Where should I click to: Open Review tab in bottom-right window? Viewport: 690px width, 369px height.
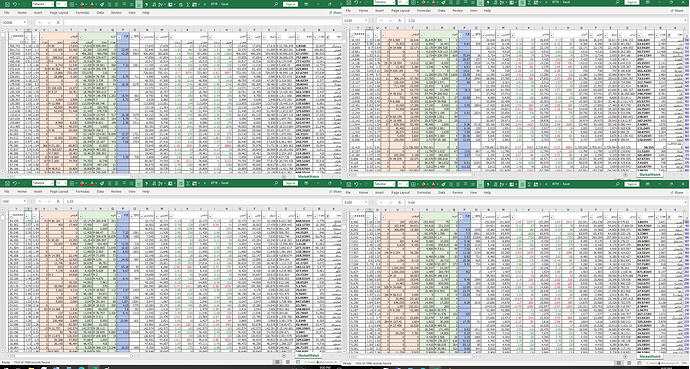pos(457,193)
